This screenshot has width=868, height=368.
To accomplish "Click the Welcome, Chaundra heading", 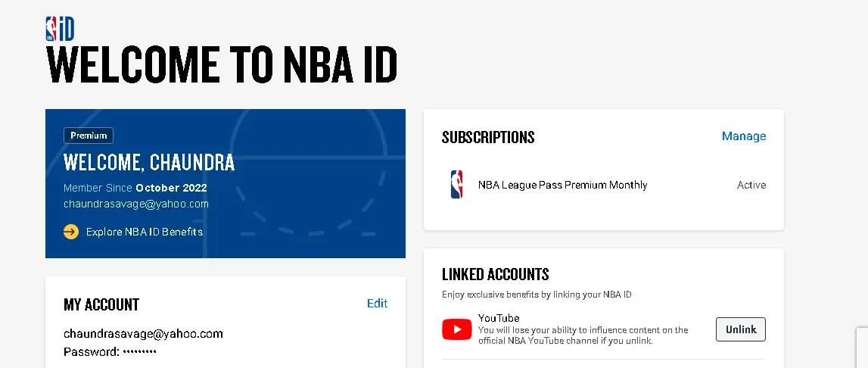I will tap(149, 163).
